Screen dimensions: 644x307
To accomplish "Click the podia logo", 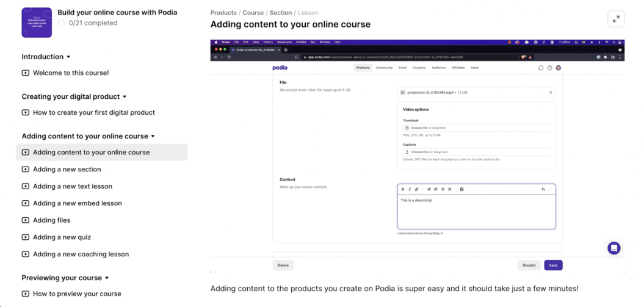I will 280,68.
